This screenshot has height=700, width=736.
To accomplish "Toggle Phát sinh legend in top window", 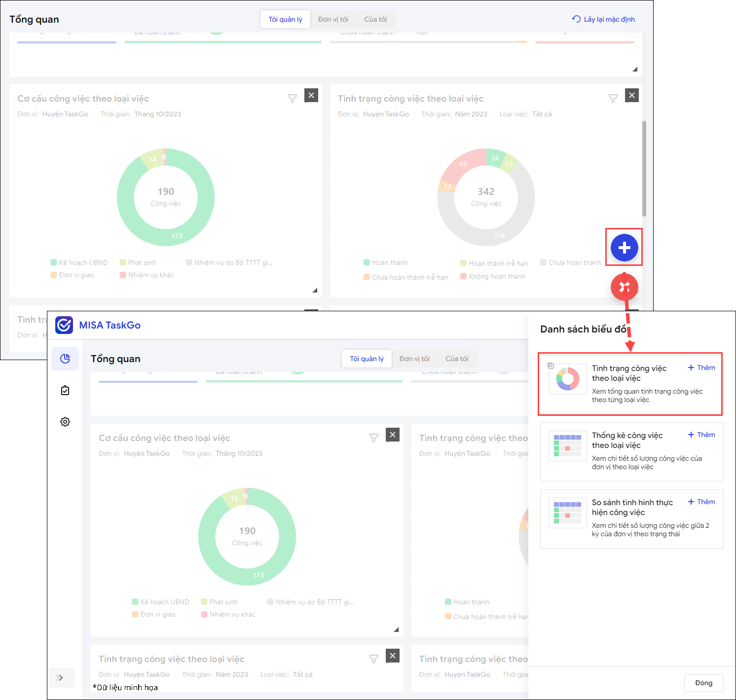I will click(x=138, y=262).
